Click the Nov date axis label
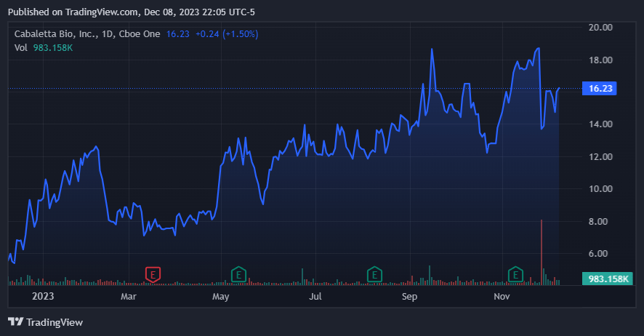 pos(502,296)
